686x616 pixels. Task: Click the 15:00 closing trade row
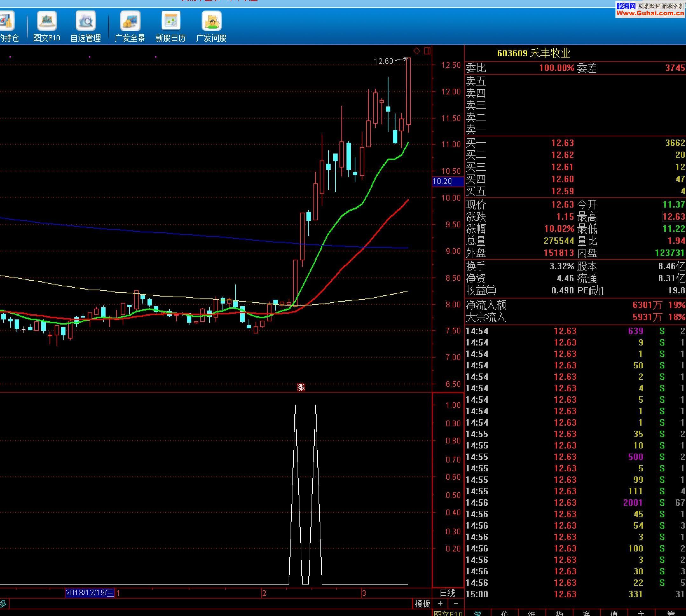pos(575,594)
